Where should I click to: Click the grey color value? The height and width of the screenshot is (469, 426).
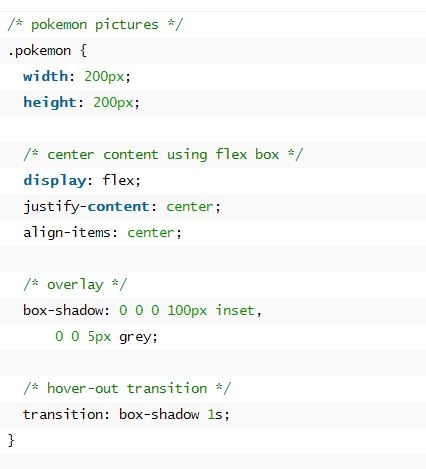point(135,337)
